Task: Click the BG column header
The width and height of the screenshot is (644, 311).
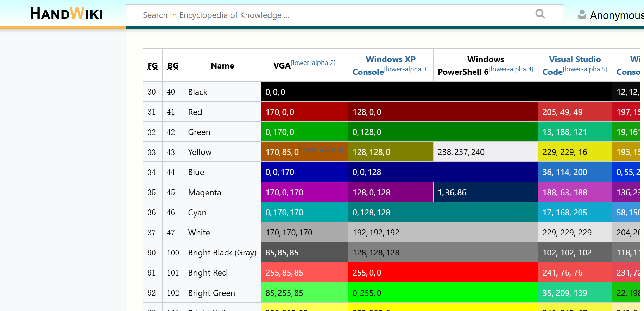Action: [x=173, y=66]
